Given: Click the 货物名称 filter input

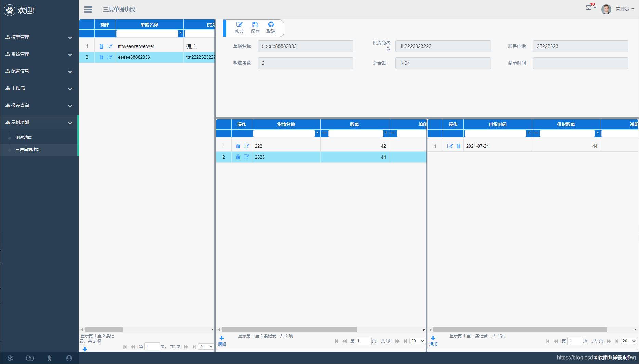Looking at the screenshot, I should coord(284,133).
